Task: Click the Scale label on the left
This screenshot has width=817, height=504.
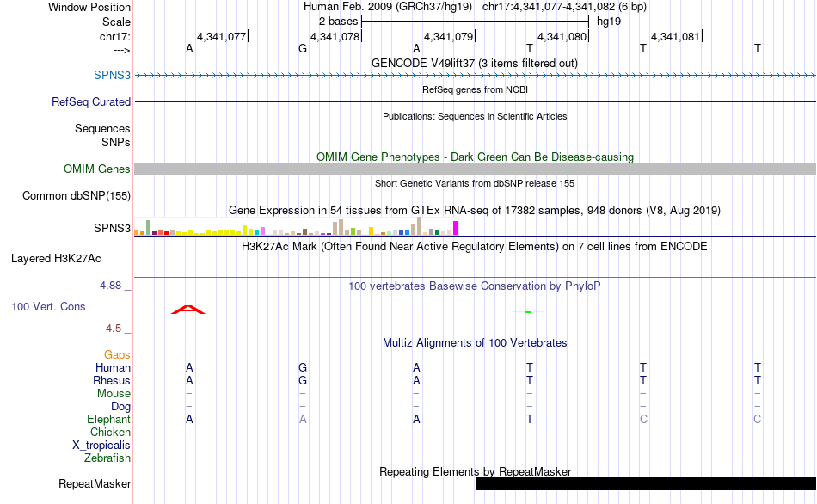Action: point(116,22)
